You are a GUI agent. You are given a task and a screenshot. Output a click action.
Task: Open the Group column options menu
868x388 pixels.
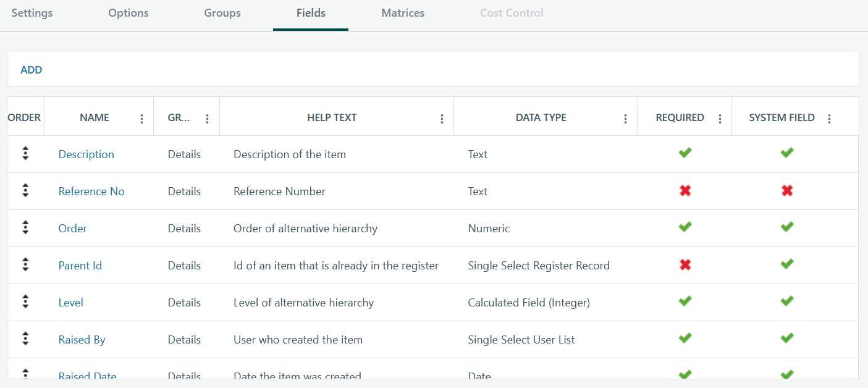[x=207, y=119]
